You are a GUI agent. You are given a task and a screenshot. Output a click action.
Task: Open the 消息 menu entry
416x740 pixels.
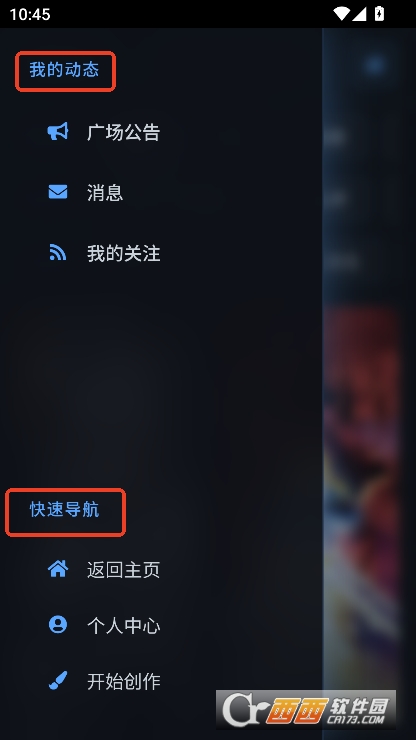coord(161,193)
